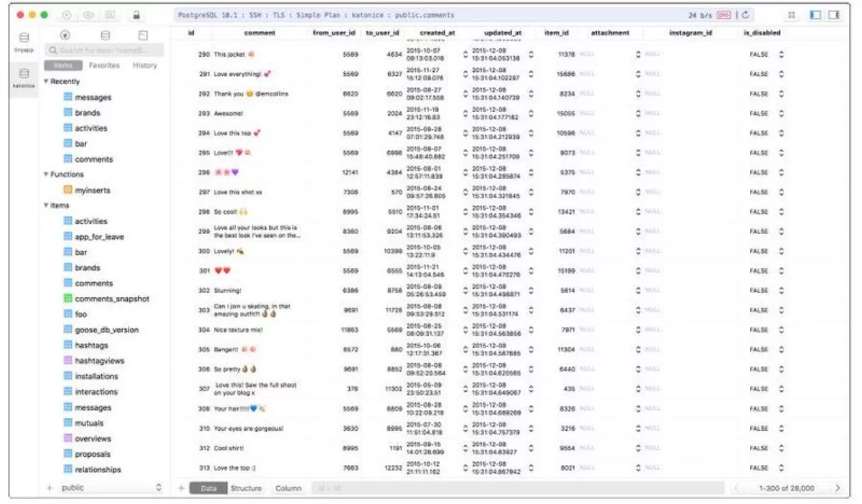Click the search for item input field

(104, 50)
